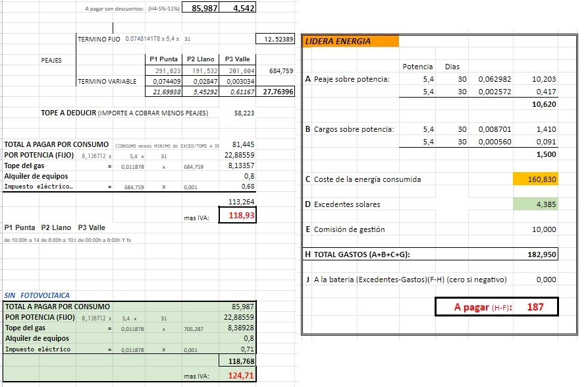Click the 0,417 amount cell
This screenshot has height=387, width=588.
click(535, 92)
